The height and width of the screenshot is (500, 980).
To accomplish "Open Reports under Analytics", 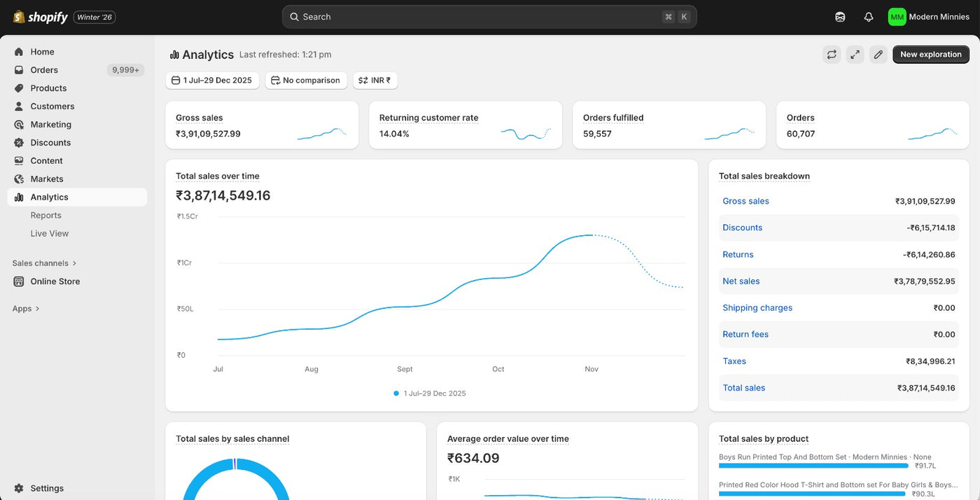I will point(45,216).
